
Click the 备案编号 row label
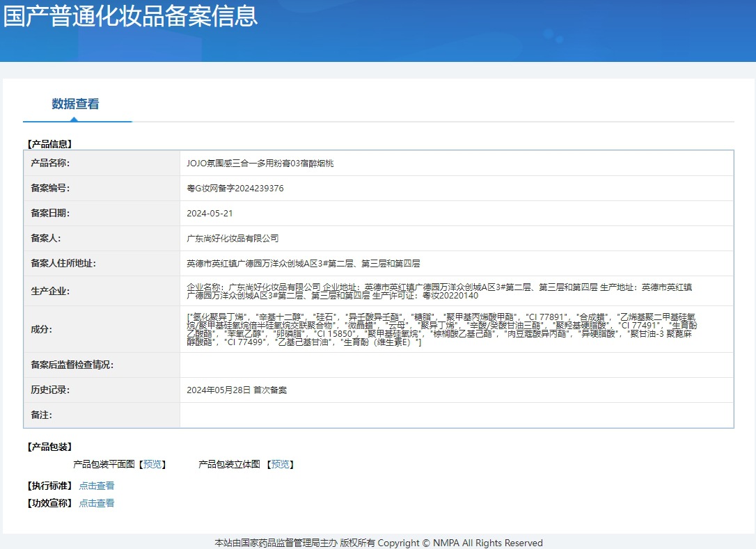[x=50, y=188]
